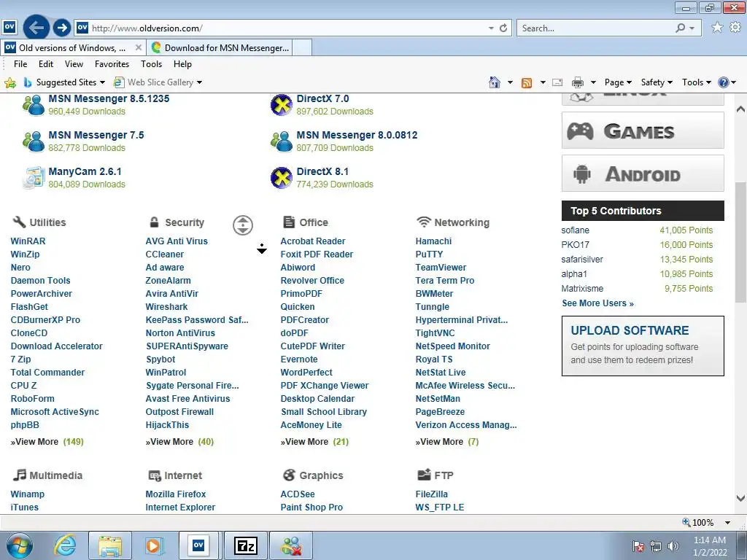Image resolution: width=747 pixels, height=560 pixels.
Task: Open the Safety dropdown menu
Action: coord(657,82)
